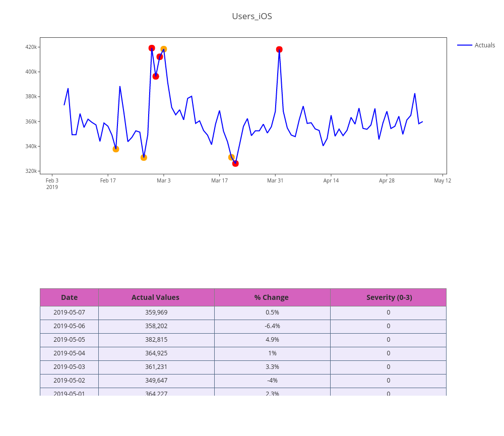Click the Severity (0-3) column header
Viewport: 504px width, 436px height.
click(x=389, y=297)
